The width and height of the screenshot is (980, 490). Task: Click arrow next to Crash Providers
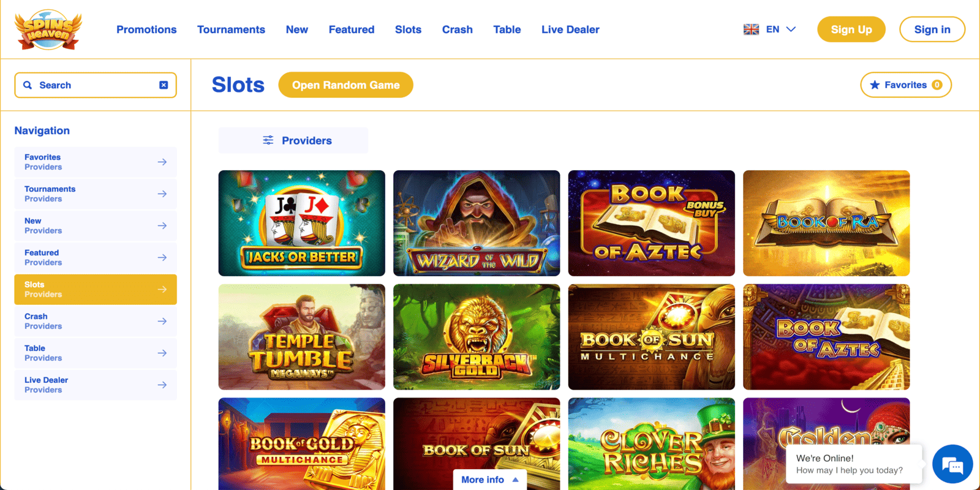click(x=162, y=321)
